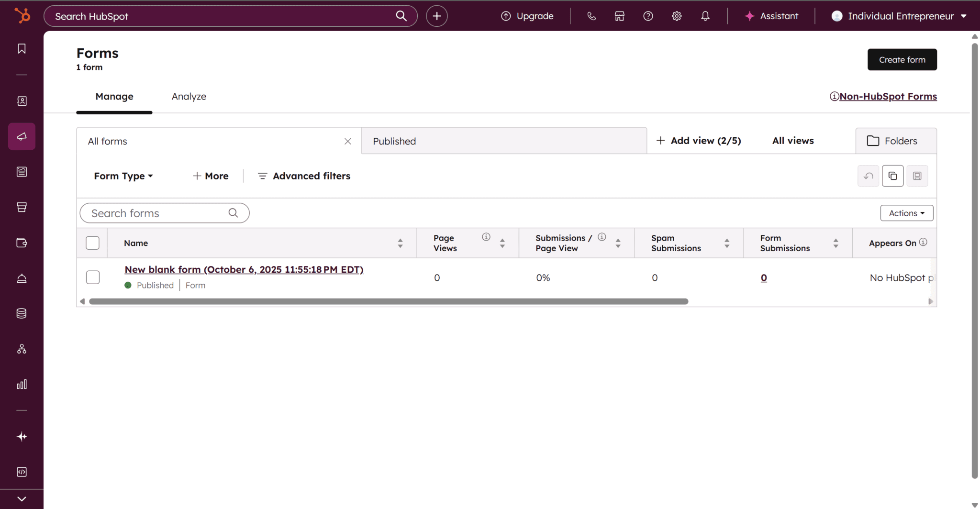980x509 pixels.
Task: Click the Create form button
Action: tap(902, 59)
